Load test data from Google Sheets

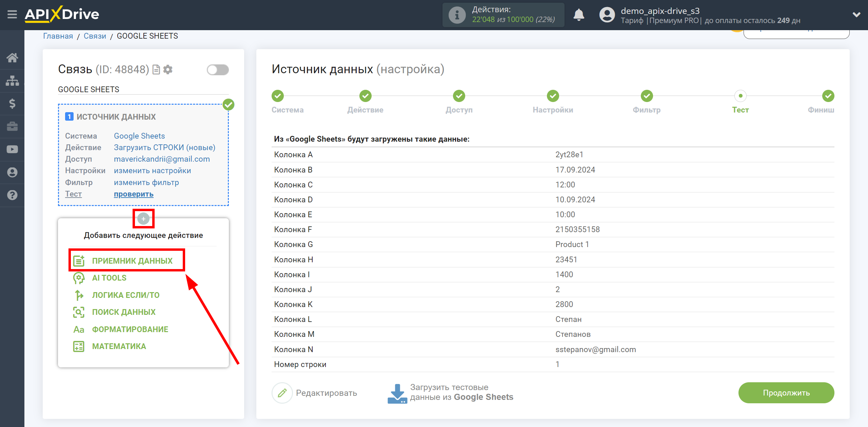click(461, 392)
